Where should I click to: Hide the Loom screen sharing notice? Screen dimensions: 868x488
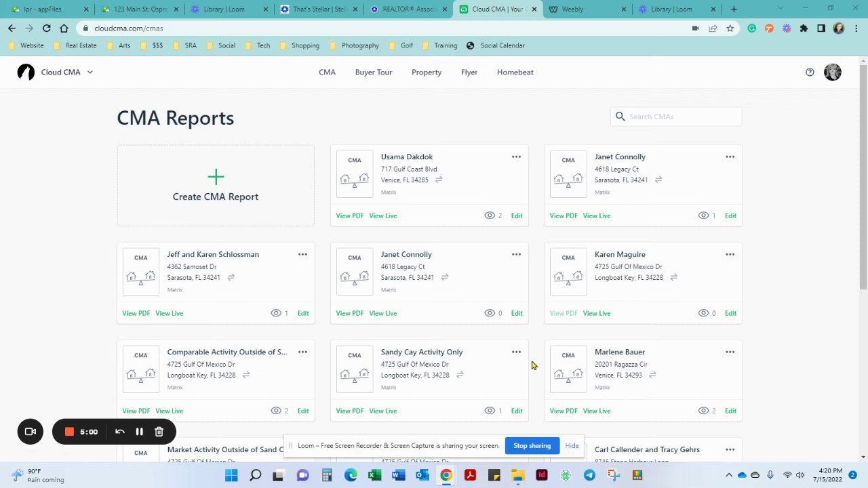(x=572, y=445)
